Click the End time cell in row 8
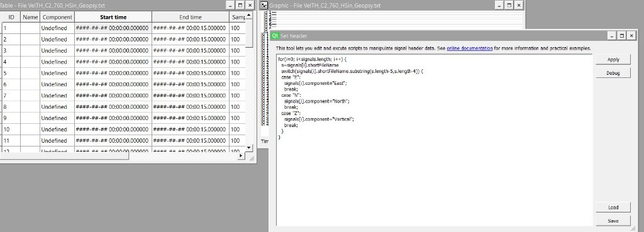This screenshot has height=232, width=644. (x=190, y=107)
